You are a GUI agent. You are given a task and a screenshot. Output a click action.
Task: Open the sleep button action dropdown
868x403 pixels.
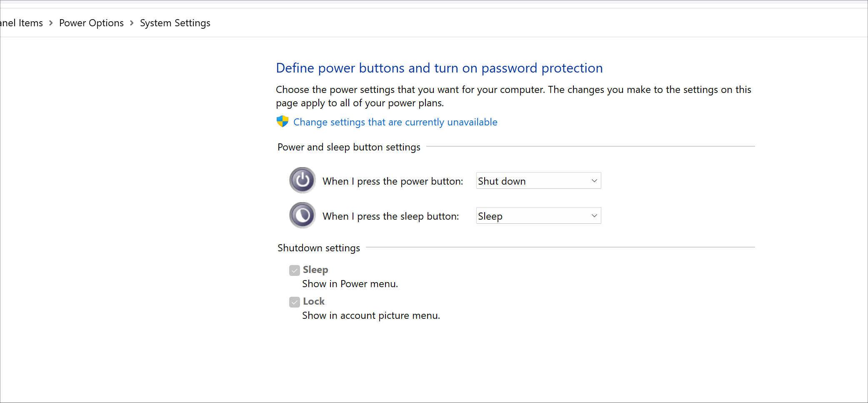point(538,216)
